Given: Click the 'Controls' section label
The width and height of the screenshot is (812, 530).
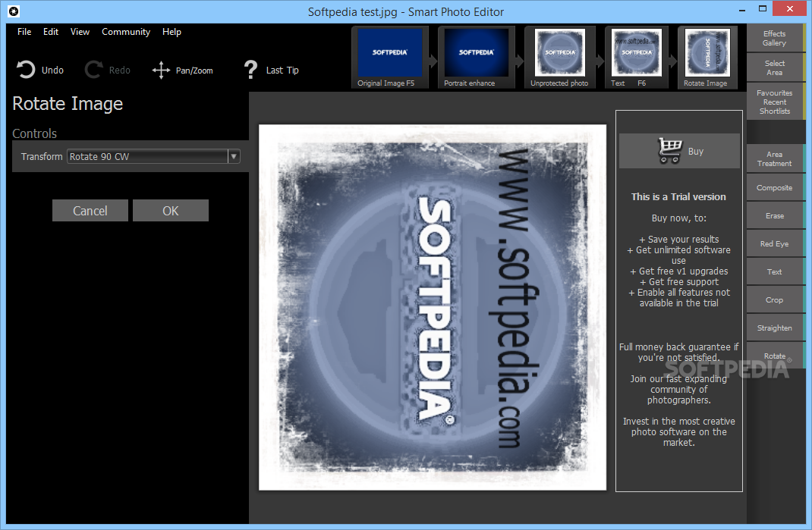Looking at the screenshot, I should tap(35, 133).
